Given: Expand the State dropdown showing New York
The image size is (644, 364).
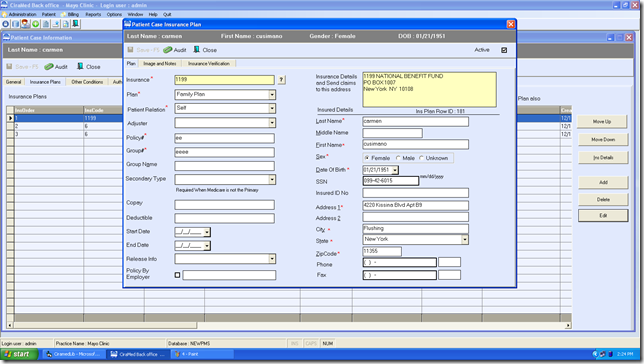Looking at the screenshot, I should coord(465,240).
